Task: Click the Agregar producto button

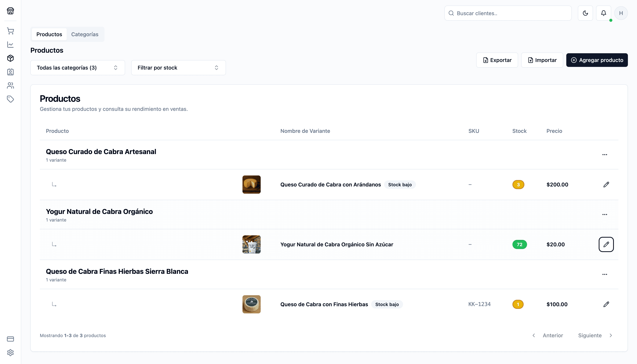Action: click(597, 60)
